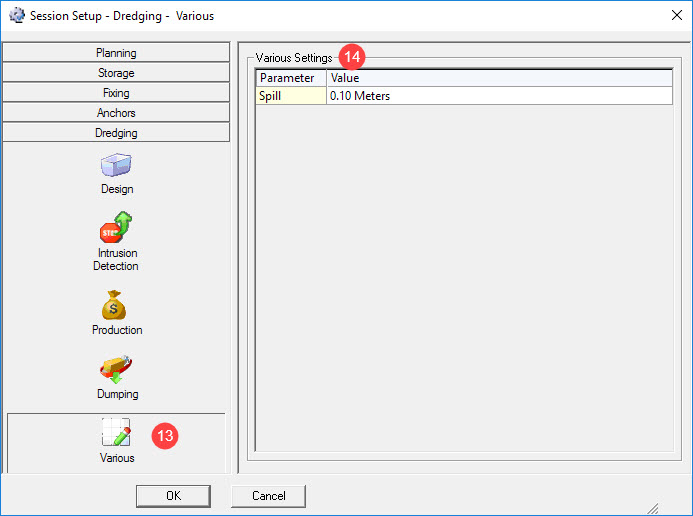Switch to the Planning section
The width and height of the screenshot is (693, 516).
coord(116,53)
